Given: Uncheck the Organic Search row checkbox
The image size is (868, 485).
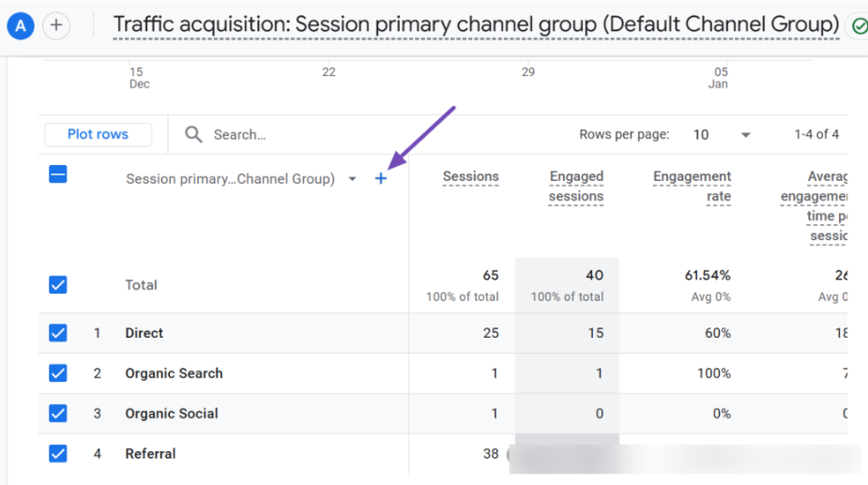Looking at the screenshot, I should coord(58,373).
